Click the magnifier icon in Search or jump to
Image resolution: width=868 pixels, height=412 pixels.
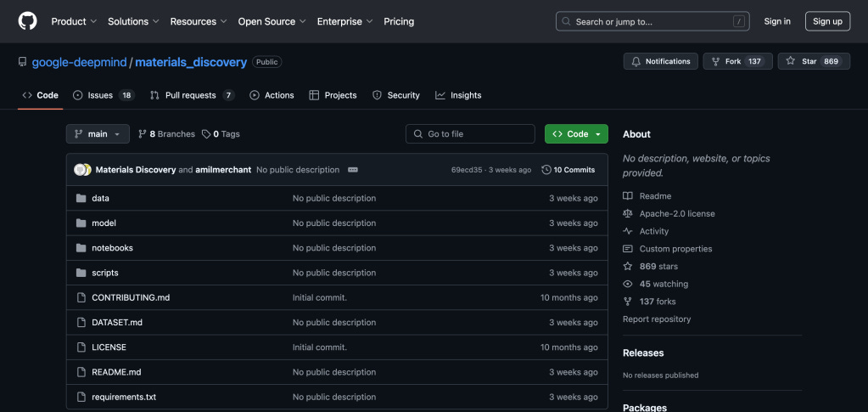[566, 21]
